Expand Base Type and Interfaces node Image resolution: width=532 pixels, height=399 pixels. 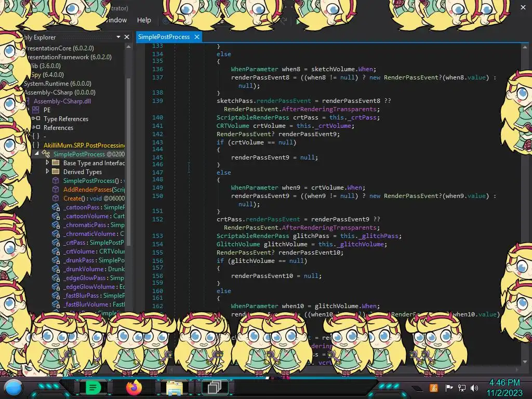click(x=47, y=163)
